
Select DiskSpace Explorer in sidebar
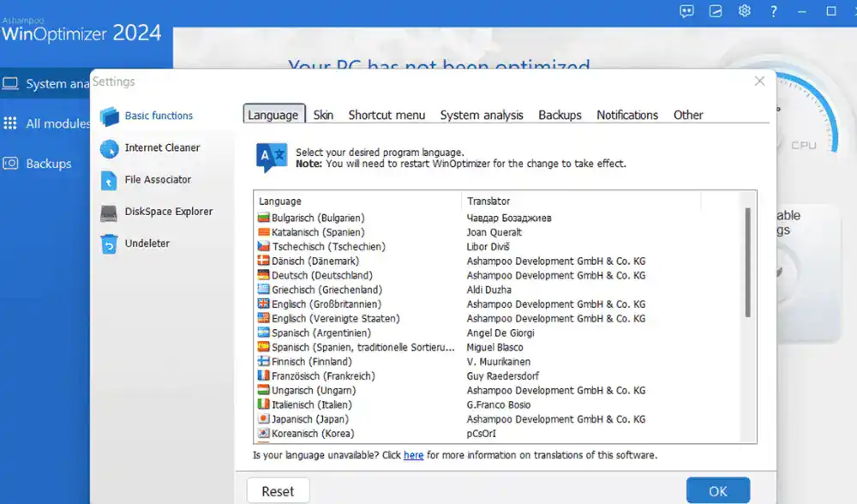[x=168, y=212]
